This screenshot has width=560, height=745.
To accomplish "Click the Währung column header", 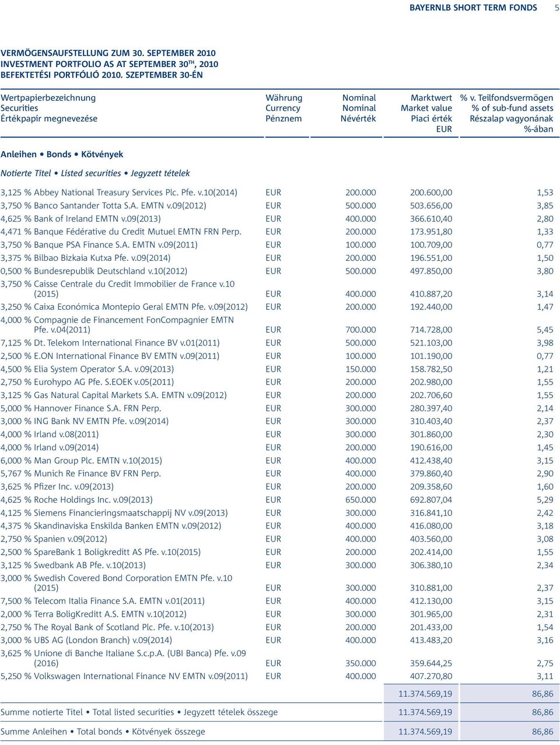I will coord(283,98).
